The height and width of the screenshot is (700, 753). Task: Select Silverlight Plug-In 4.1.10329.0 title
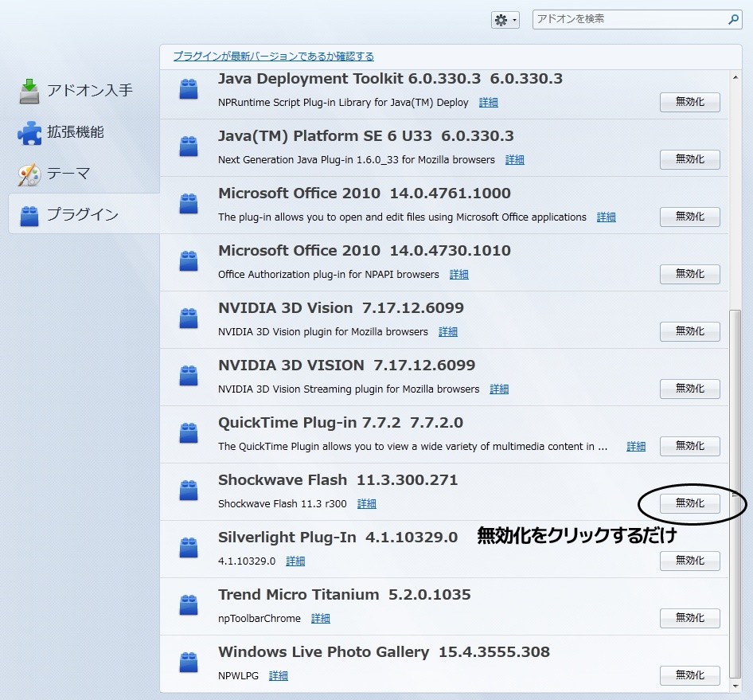tap(337, 537)
